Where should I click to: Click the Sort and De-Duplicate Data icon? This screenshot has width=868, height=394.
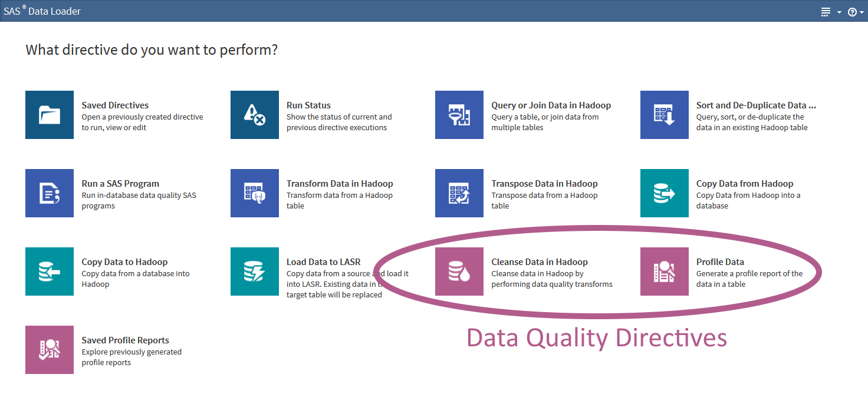[x=664, y=115]
